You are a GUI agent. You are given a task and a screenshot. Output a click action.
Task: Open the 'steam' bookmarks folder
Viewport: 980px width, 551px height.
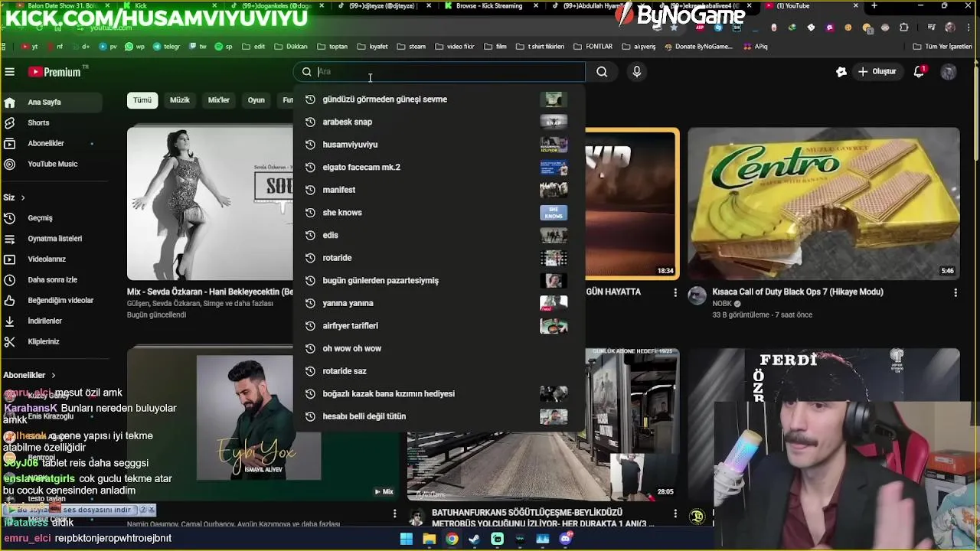tap(411, 47)
